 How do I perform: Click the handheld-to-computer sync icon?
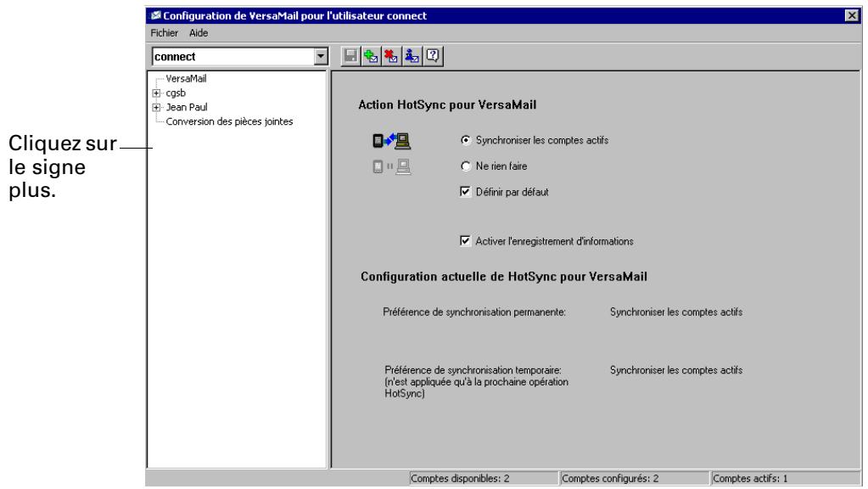[x=391, y=141]
